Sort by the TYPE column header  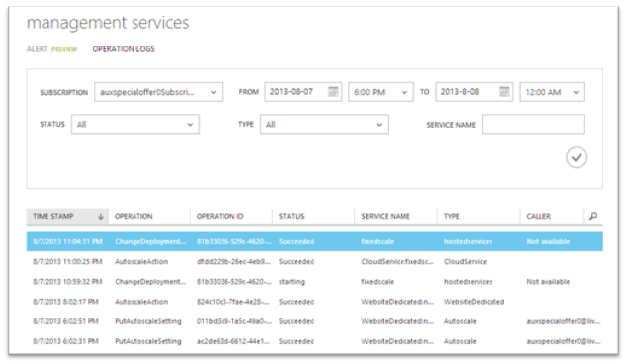point(452,216)
